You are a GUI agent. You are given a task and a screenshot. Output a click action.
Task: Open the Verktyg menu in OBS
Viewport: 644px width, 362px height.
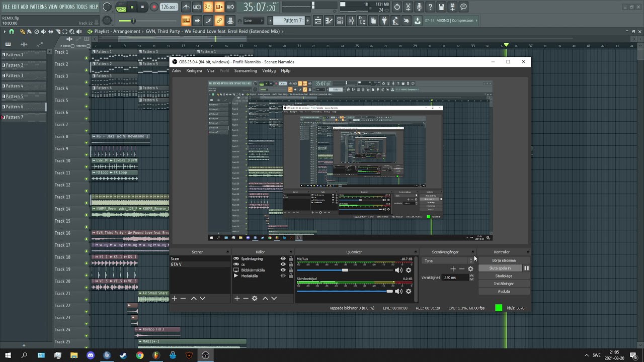click(x=269, y=71)
